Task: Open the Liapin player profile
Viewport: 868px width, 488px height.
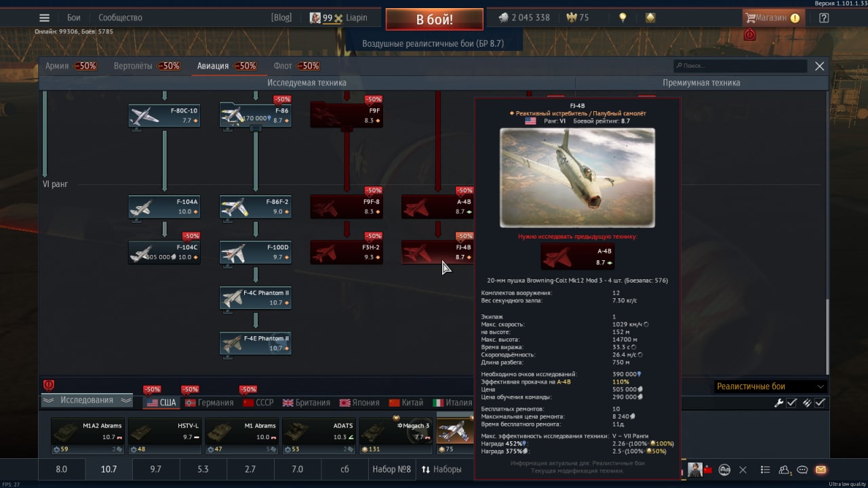Action: (x=338, y=18)
